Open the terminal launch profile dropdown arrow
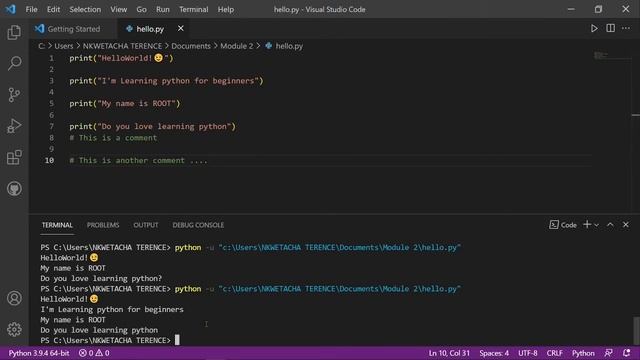640x360 pixels. pyautogui.click(x=597, y=225)
